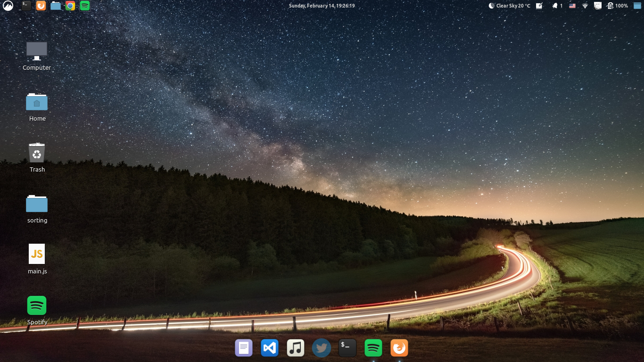The image size is (644, 362).
Task: Click the screenshot tool in the system tray
Action: (539, 6)
